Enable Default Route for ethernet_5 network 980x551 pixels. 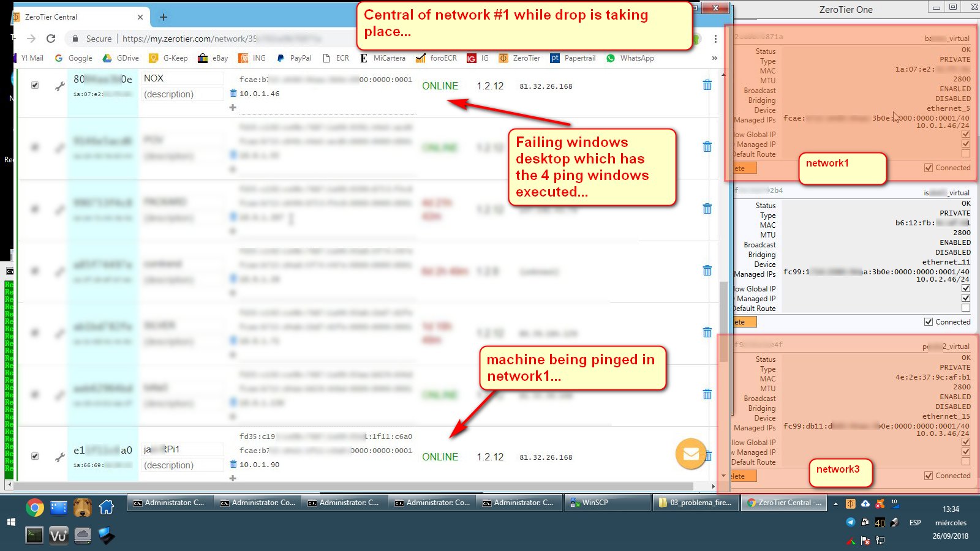point(966,154)
